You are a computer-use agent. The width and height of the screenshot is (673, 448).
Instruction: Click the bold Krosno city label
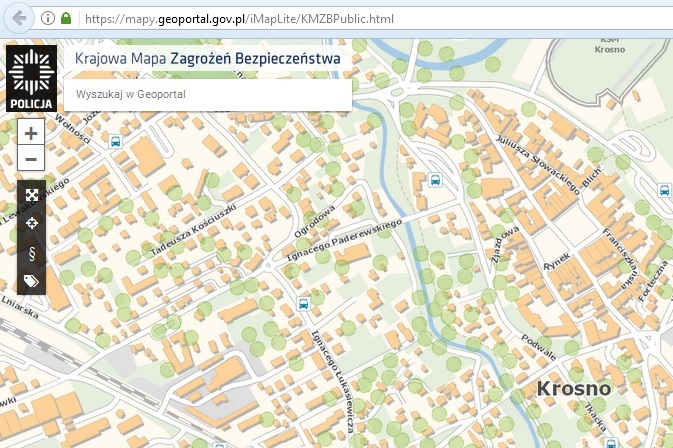[574, 388]
